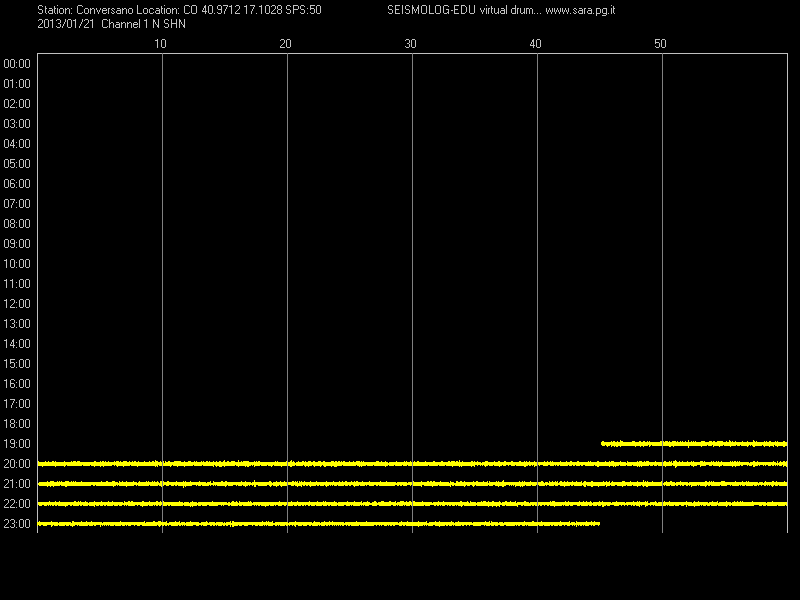Click the 07:00 hour label
This screenshot has width=800, height=600.
17,204
